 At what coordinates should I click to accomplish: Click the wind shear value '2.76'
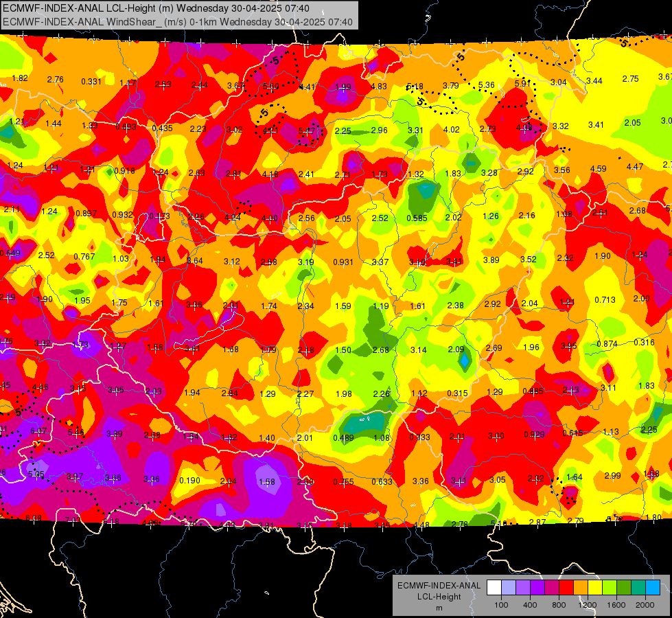(x=56, y=80)
